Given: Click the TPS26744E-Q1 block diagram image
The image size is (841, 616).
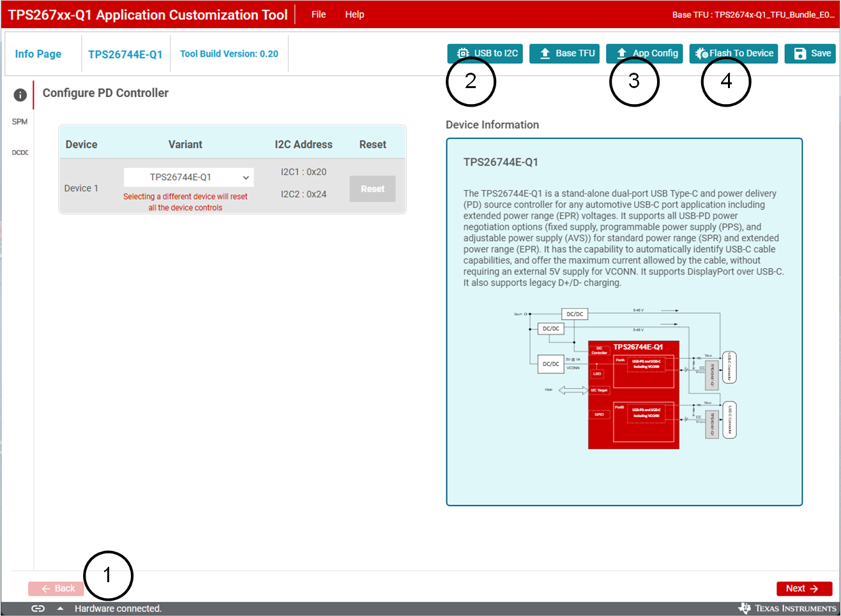Looking at the screenshot, I should pos(624,378).
